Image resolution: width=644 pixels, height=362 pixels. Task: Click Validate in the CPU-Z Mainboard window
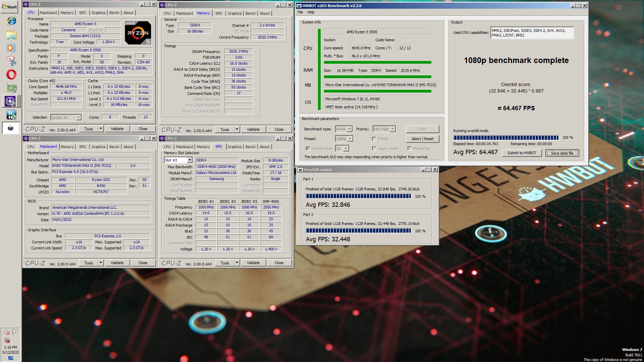point(117,263)
